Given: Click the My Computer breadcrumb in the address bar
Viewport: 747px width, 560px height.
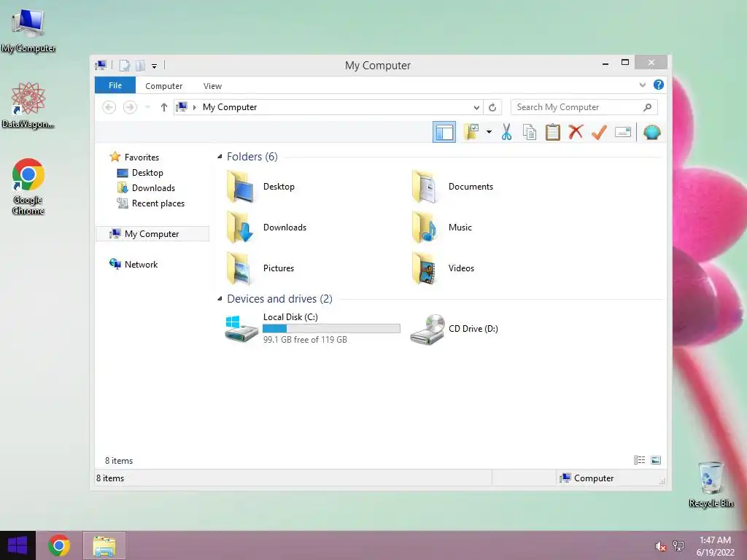Looking at the screenshot, I should point(230,107).
